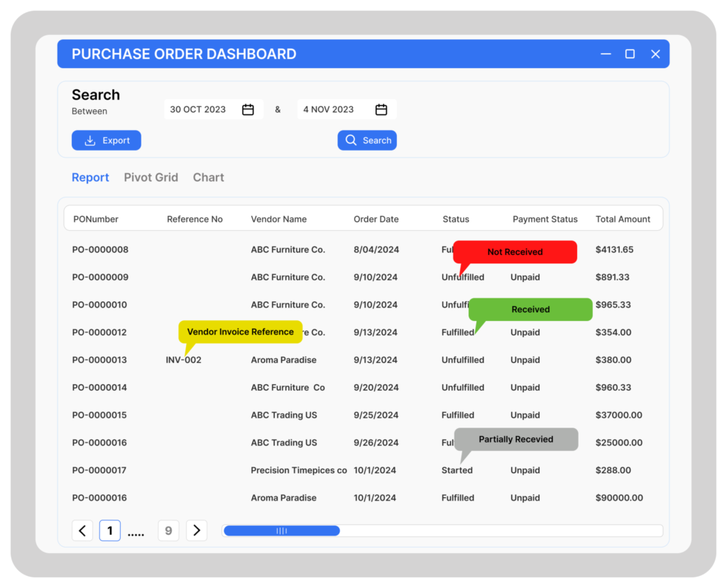727x588 pixels.
Task: Select row PO-0000013
Action: coord(363,360)
